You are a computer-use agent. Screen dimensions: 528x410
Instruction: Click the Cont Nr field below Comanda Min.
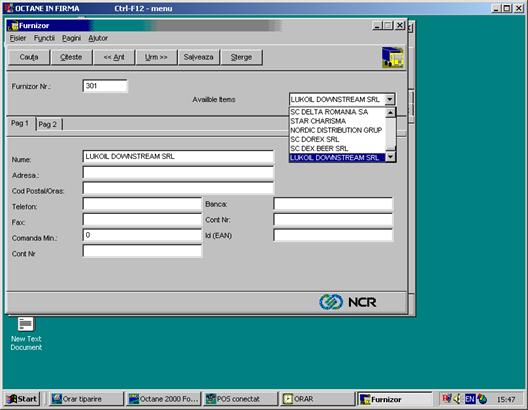pyautogui.click(x=142, y=251)
